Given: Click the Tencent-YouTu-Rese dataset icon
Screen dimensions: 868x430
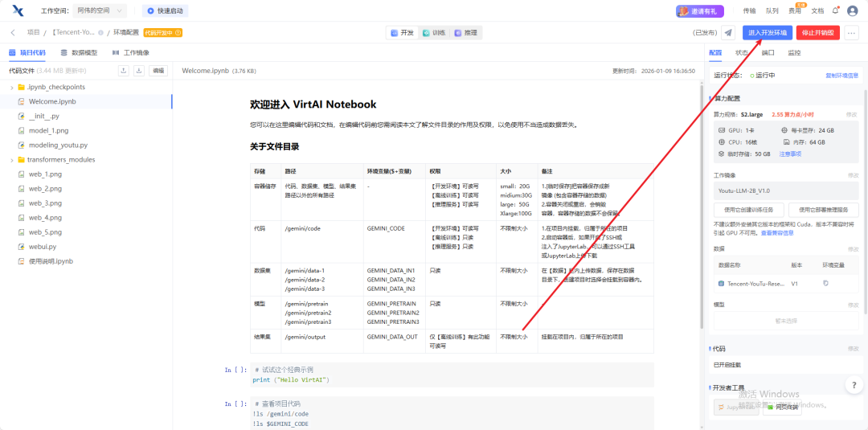Looking at the screenshot, I should [721, 284].
